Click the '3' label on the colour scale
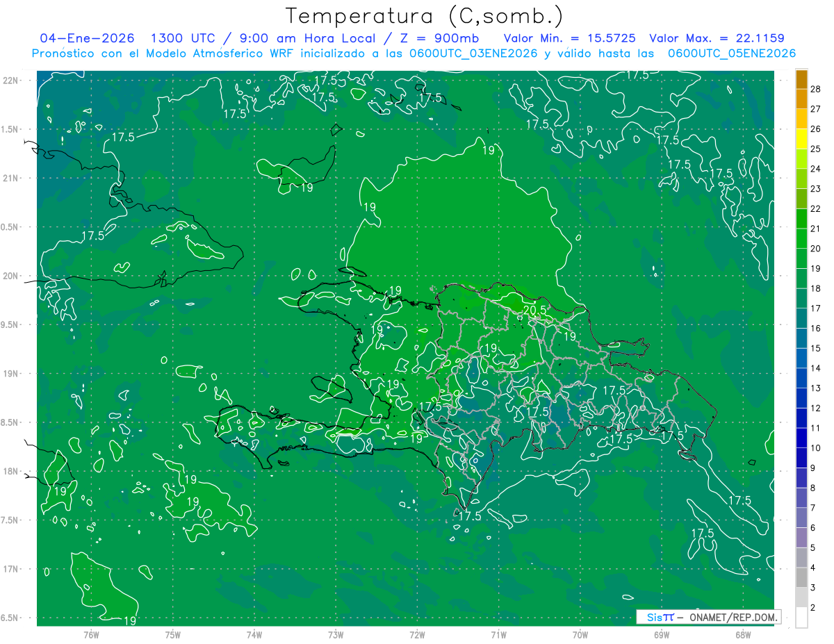Viewport: 834px width, 644px height. coord(813,588)
